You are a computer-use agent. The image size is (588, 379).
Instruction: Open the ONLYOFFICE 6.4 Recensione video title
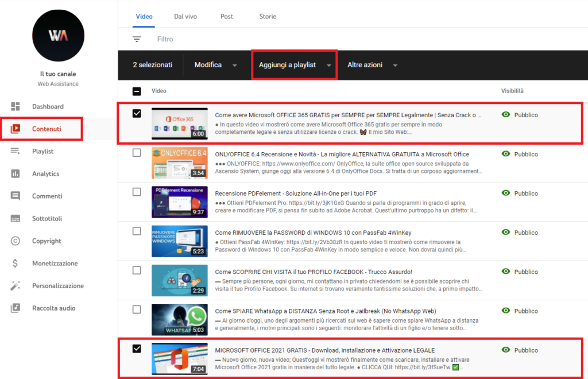[x=342, y=154]
